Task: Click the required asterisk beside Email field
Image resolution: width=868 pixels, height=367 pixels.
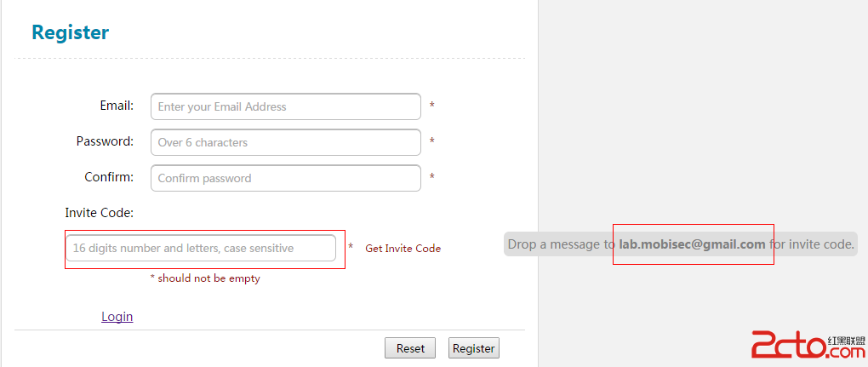Action: (432, 106)
